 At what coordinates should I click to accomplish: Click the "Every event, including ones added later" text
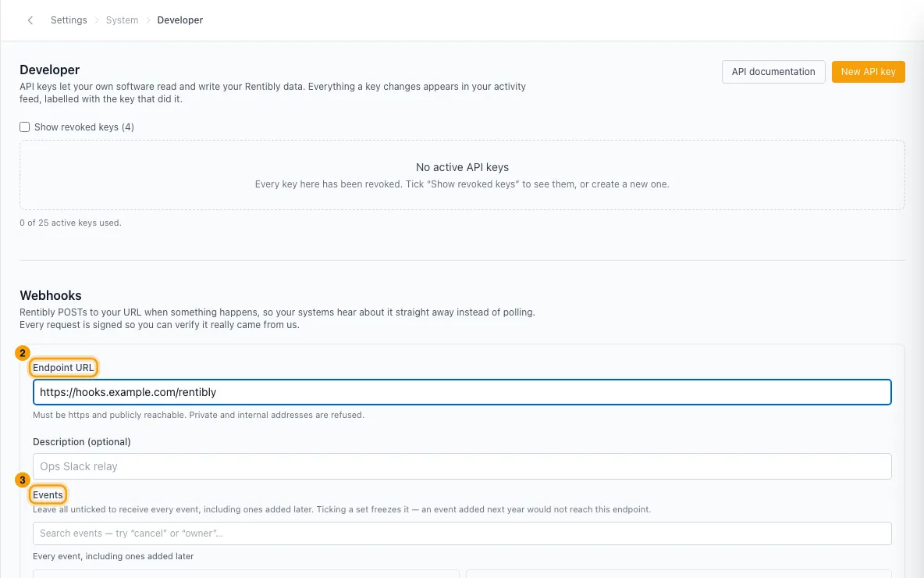tap(113, 556)
